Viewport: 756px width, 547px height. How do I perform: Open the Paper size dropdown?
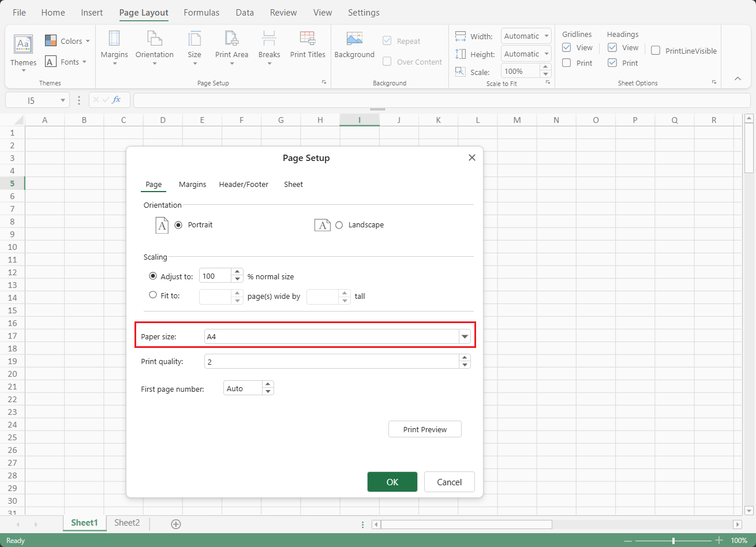click(x=465, y=336)
